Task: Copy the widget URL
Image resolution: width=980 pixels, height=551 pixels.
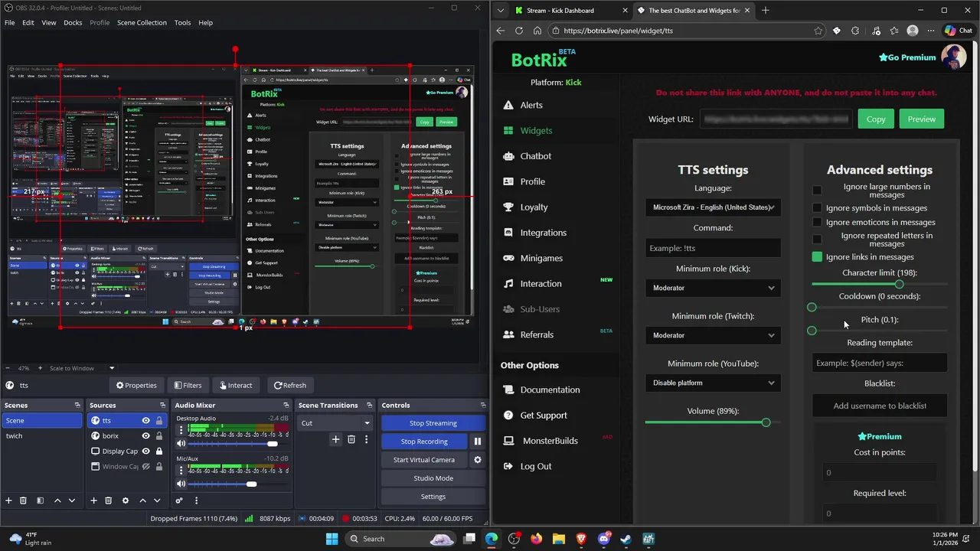Action: [x=876, y=119]
